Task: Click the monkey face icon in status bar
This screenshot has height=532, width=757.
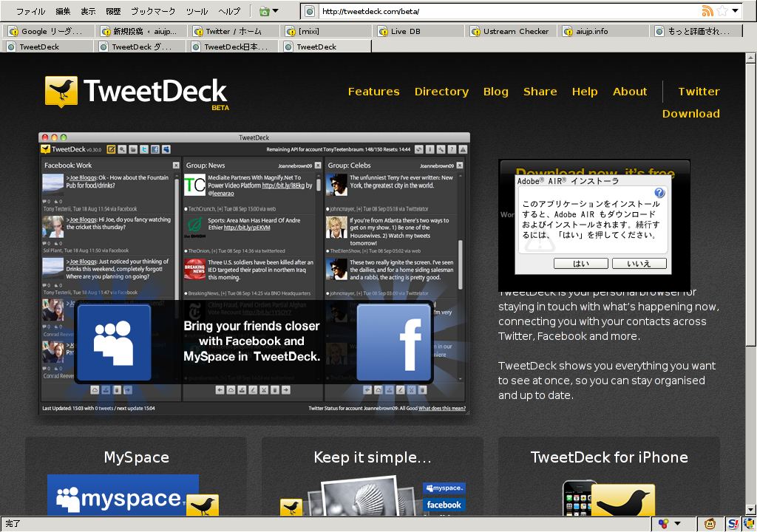Action: coord(710,524)
